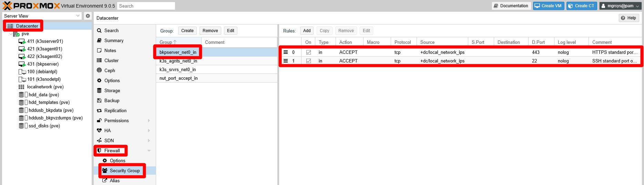Click the pve node icon
Image resolution: width=644 pixels, height=185 pixels.
point(16,34)
